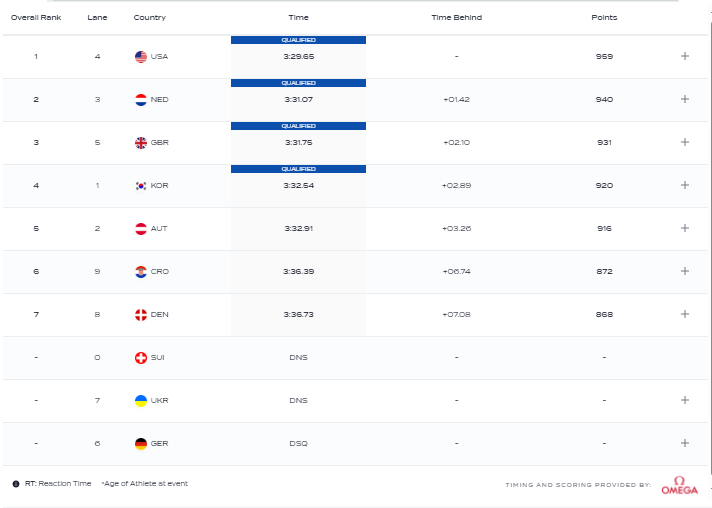712x508 pixels.
Task: Click the USA flag icon
Action: pyautogui.click(x=141, y=57)
